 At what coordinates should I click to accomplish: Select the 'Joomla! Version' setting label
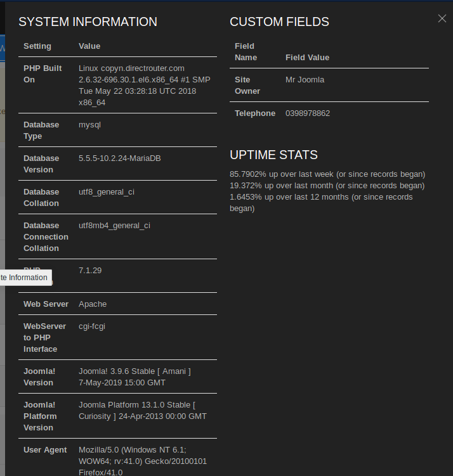(x=39, y=377)
